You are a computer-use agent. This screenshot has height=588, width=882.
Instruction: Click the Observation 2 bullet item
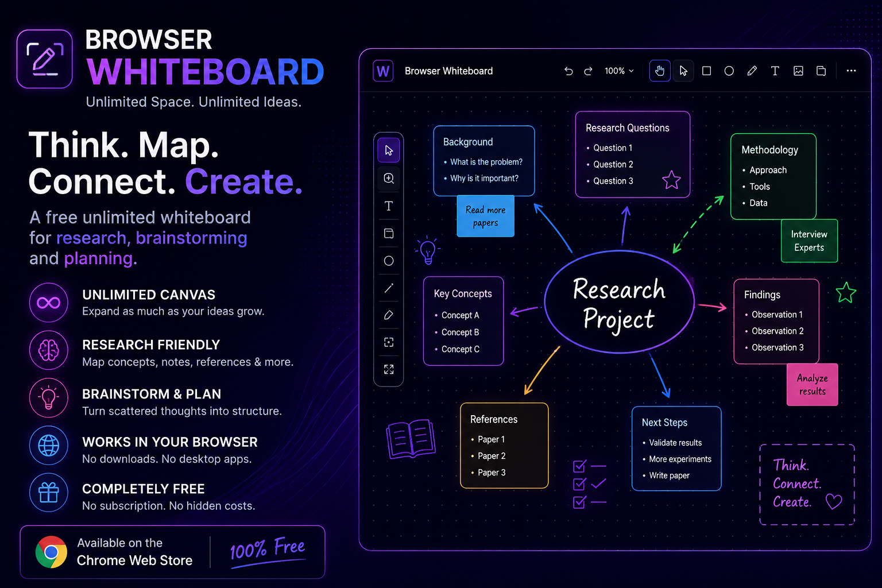point(774,331)
